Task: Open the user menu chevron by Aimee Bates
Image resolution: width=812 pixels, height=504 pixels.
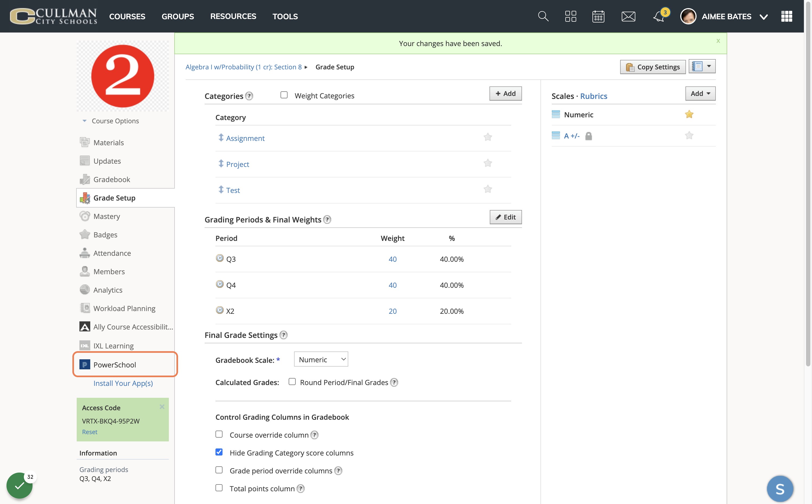Action: (x=763, y=17)
